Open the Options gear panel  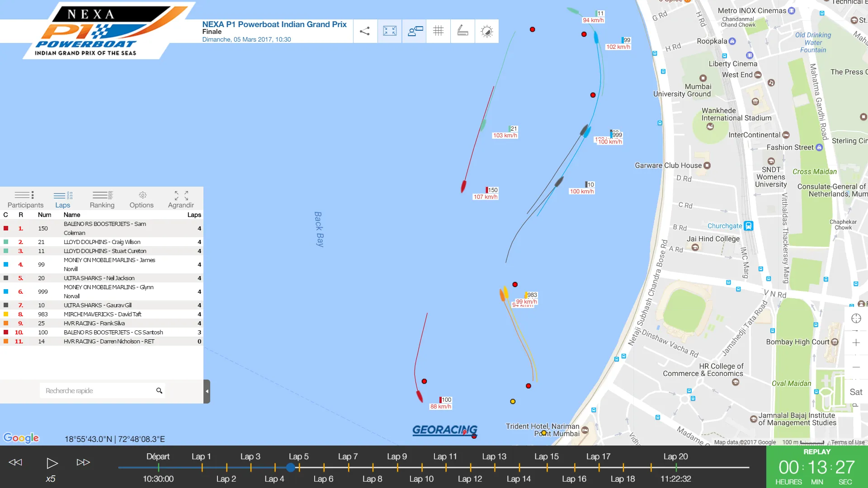pos(142,199)
